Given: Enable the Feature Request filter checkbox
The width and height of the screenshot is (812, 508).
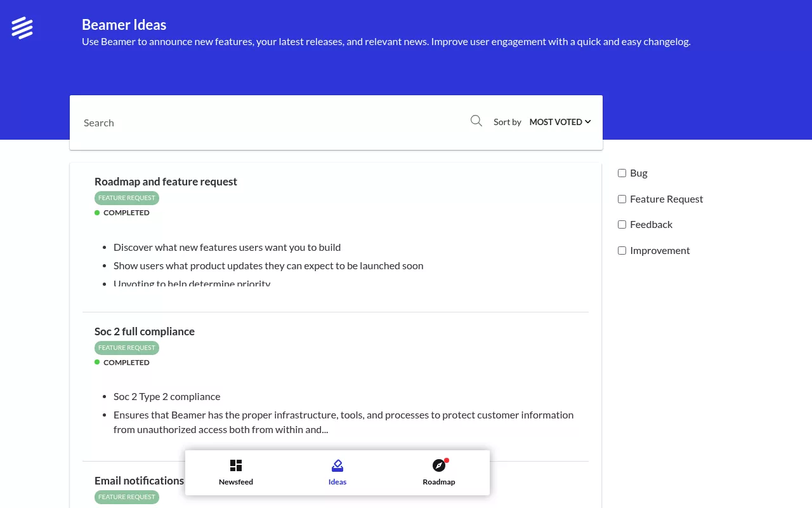Looking at the screenshot, I should (622, 199).
